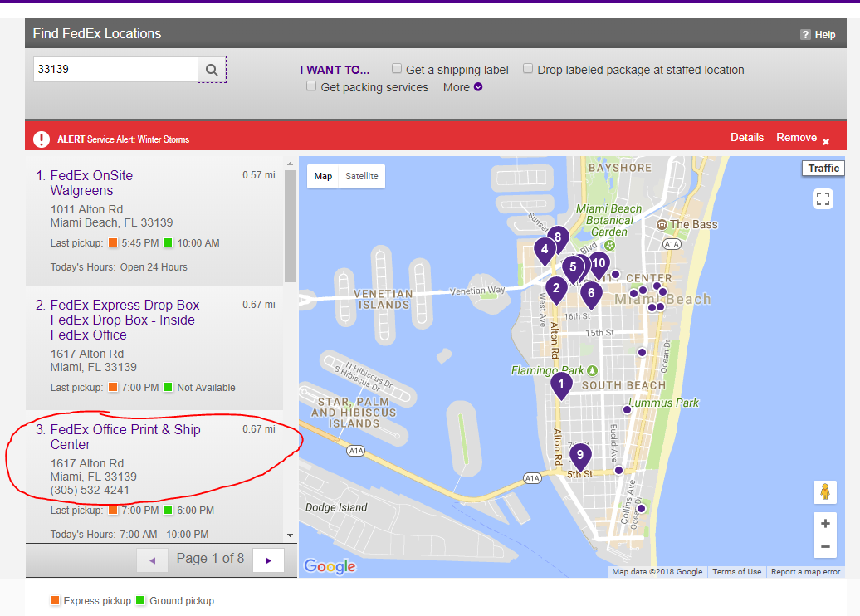Select map pin number 5
860x616 pixels.
coord(573,268)
